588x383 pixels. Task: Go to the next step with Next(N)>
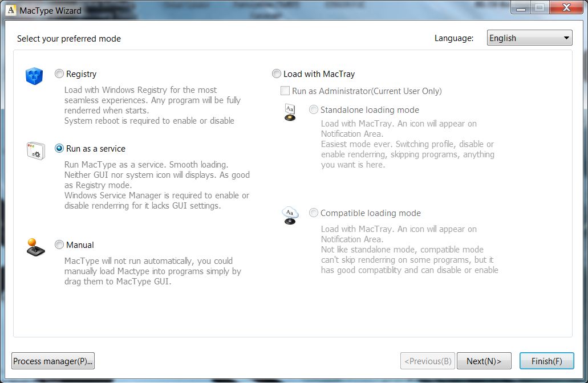click(484, 361)
